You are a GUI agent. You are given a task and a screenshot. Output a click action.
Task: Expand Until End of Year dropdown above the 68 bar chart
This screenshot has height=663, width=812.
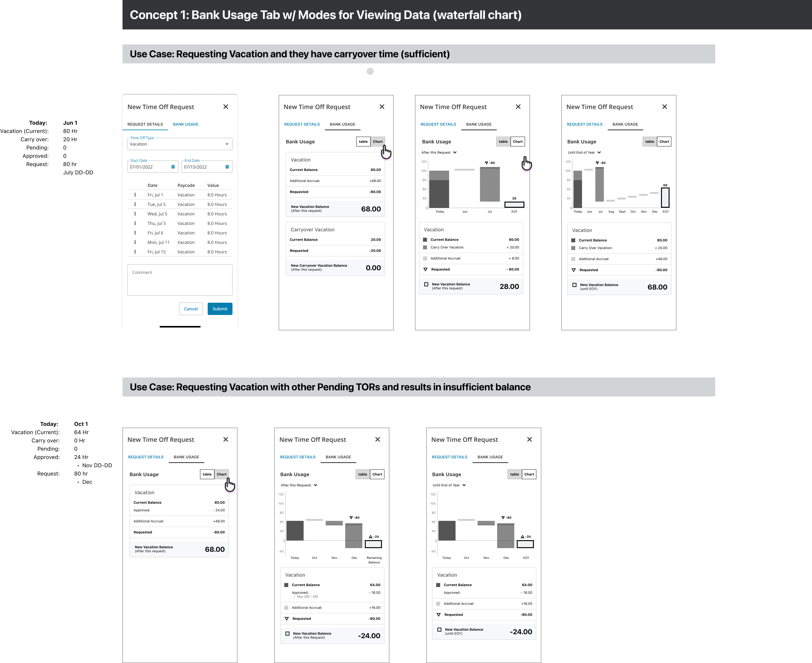coord(584,153)
